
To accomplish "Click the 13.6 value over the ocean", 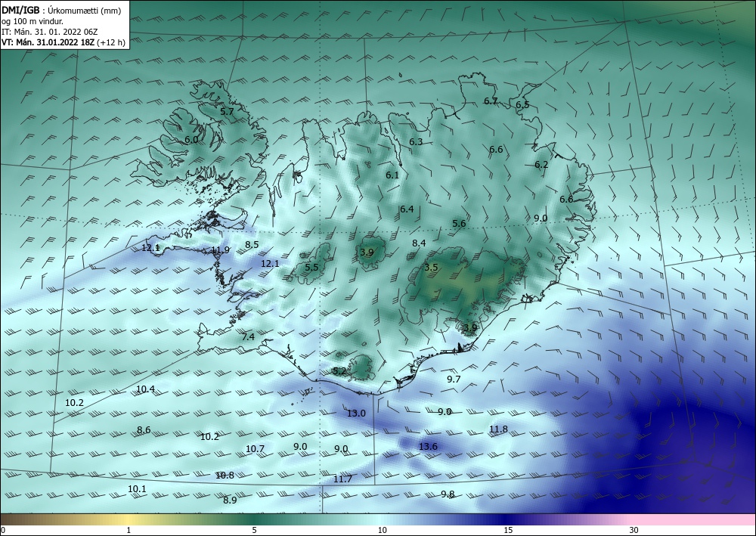I will (x=428, y=446).
